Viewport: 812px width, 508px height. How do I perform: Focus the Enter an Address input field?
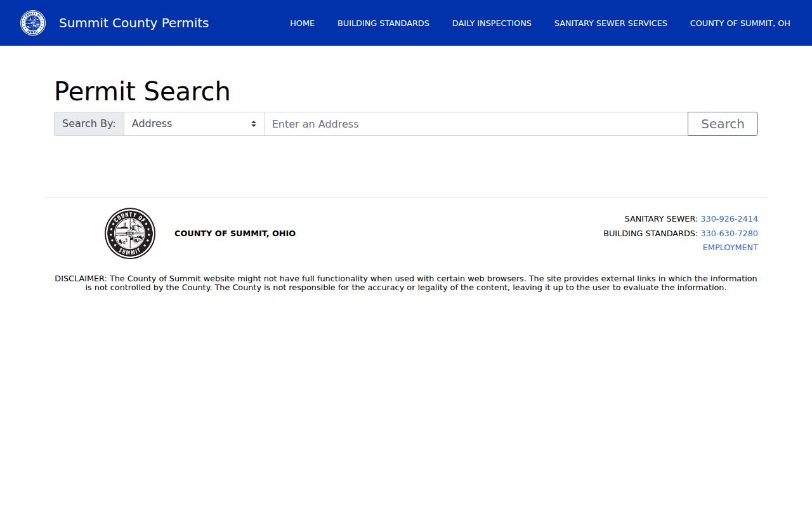tap(476, 124)
